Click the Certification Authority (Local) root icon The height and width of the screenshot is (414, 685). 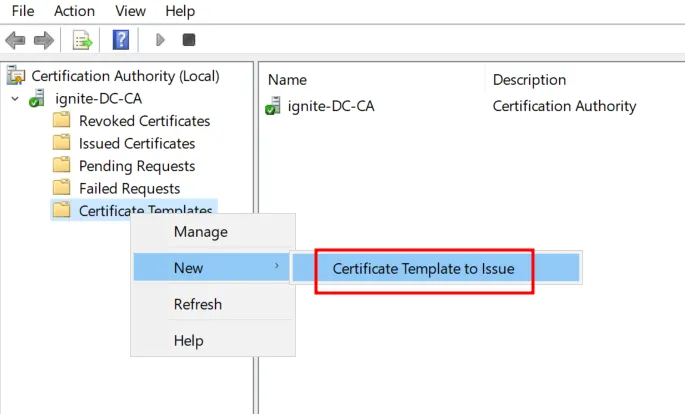tap(16, 76)
